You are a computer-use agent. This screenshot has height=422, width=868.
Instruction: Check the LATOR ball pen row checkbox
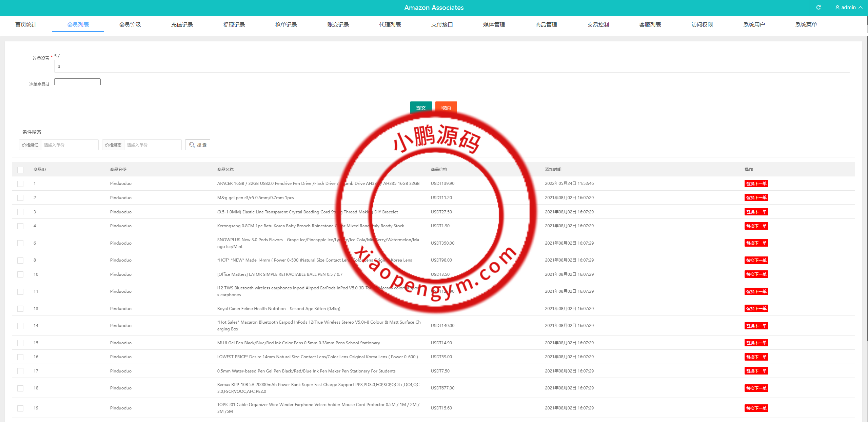click(20, 274)
